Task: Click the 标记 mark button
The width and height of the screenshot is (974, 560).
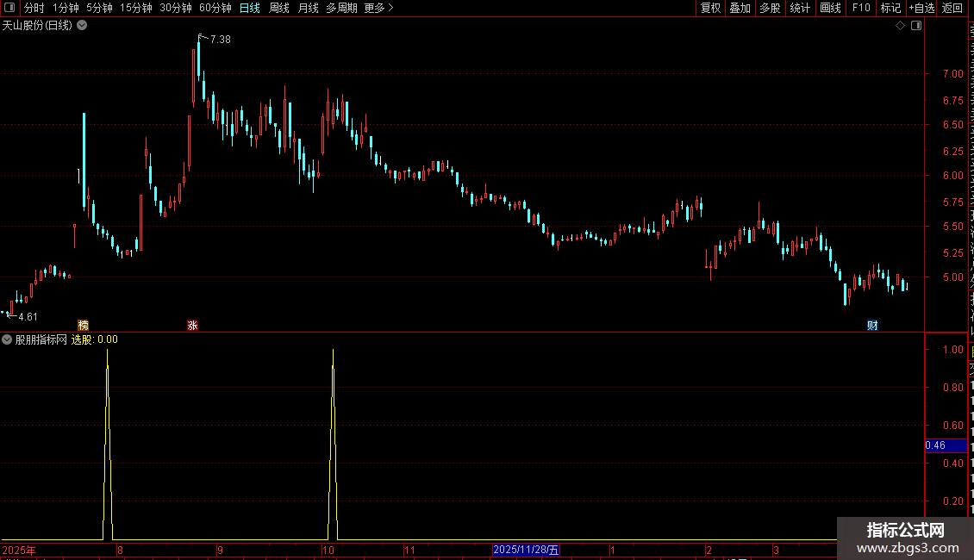Action: pos(890,8)
